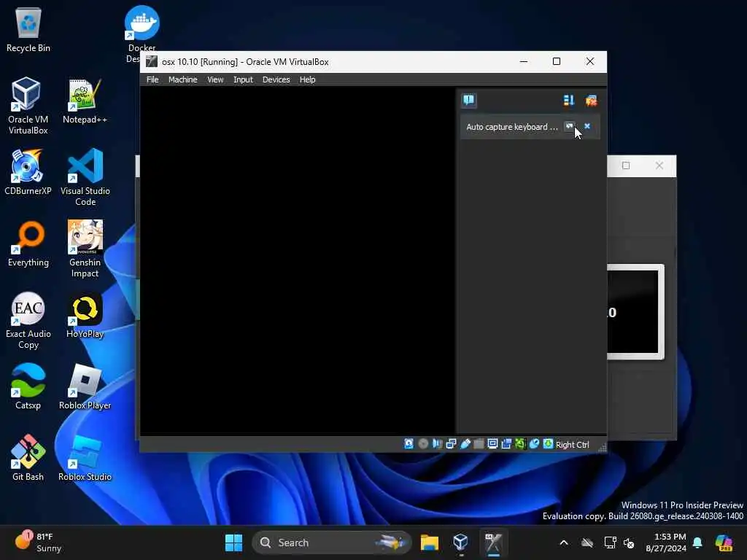Screen dimensions: 747x560
Task: Click the audio status bar icon
Action: click(437, 444)
